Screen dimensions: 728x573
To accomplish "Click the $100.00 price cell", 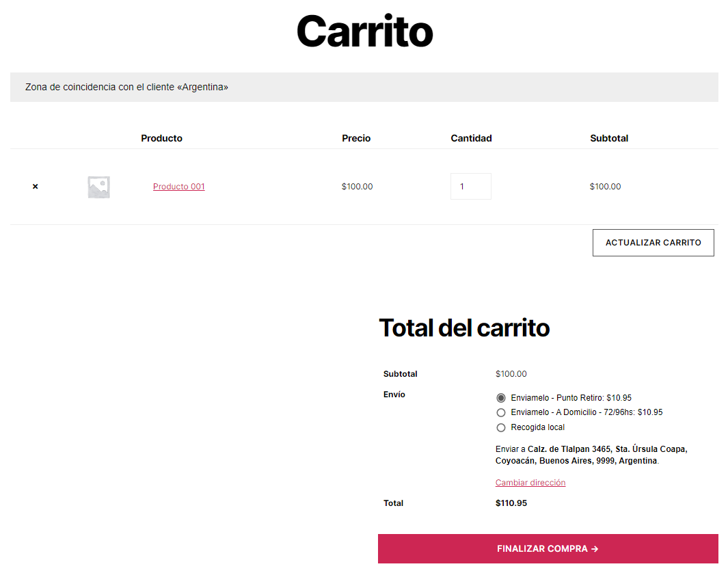I will [x=357, y=186].
